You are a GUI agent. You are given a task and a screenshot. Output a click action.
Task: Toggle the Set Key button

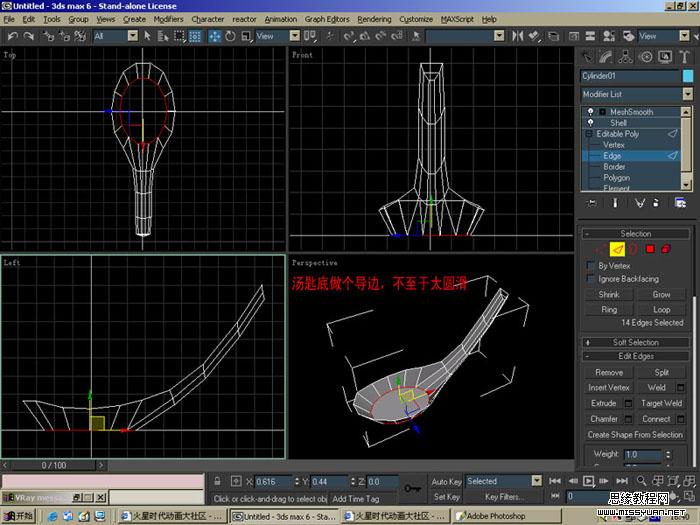click(446, 496)
